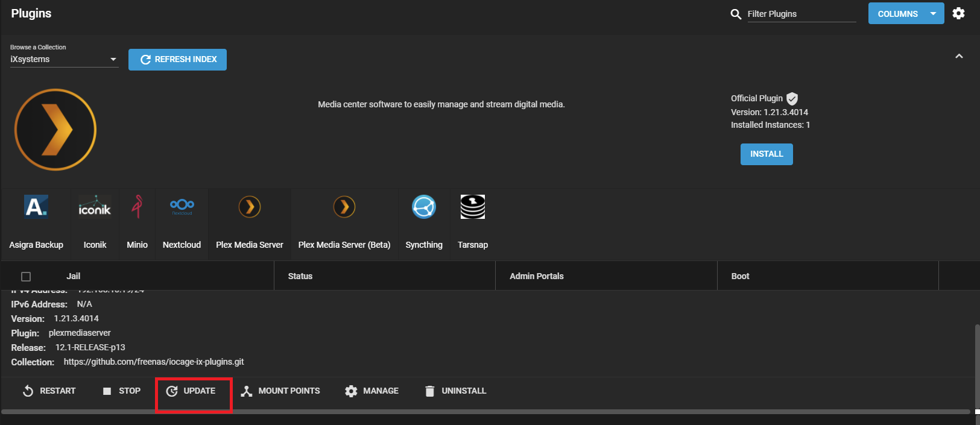The height and width of the screenshot is (425, 980).
Task: Select the Asigra Backup plugin icon
Action: click(36, 207)
